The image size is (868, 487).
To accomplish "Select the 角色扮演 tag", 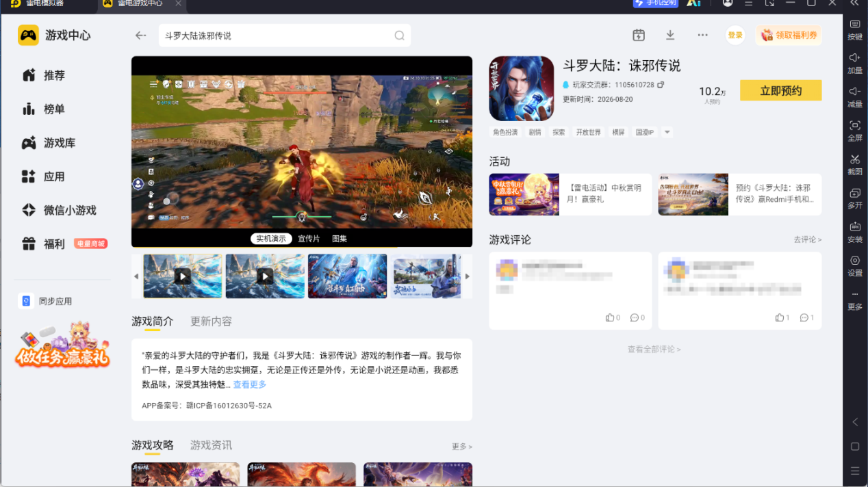I will pyautogui.click(x=505, y=132).
